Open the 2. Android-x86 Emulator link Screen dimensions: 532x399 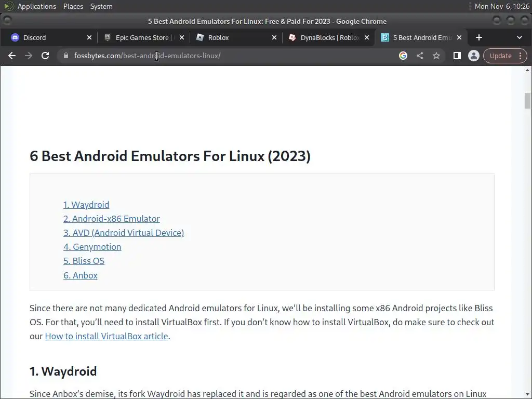point(112,219)
